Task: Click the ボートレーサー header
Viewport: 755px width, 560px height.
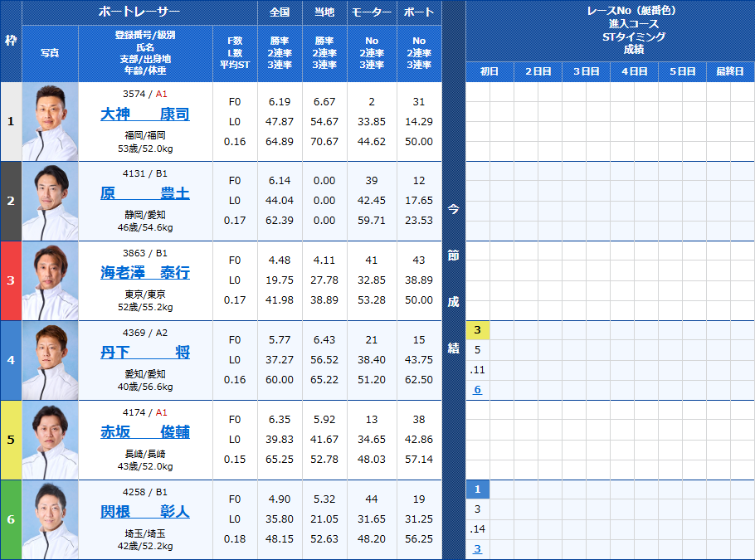Action: click(139, 12)
